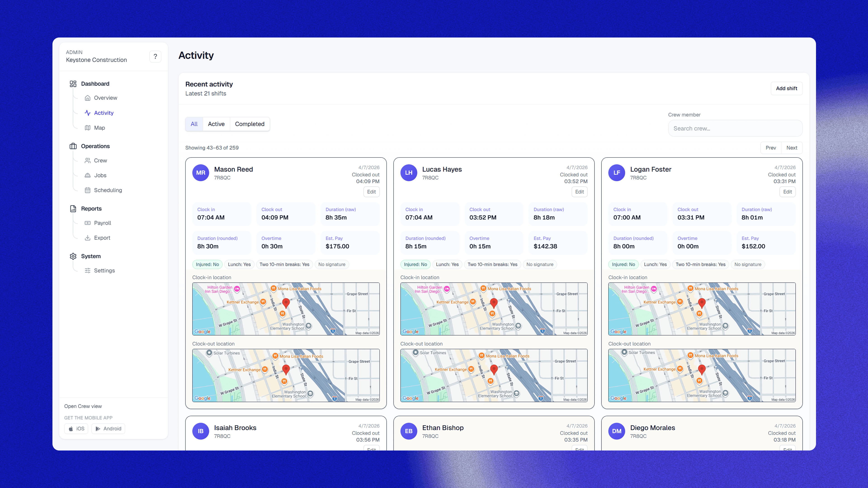
Task: Click the Add shift button
Action: coord(786,89)
